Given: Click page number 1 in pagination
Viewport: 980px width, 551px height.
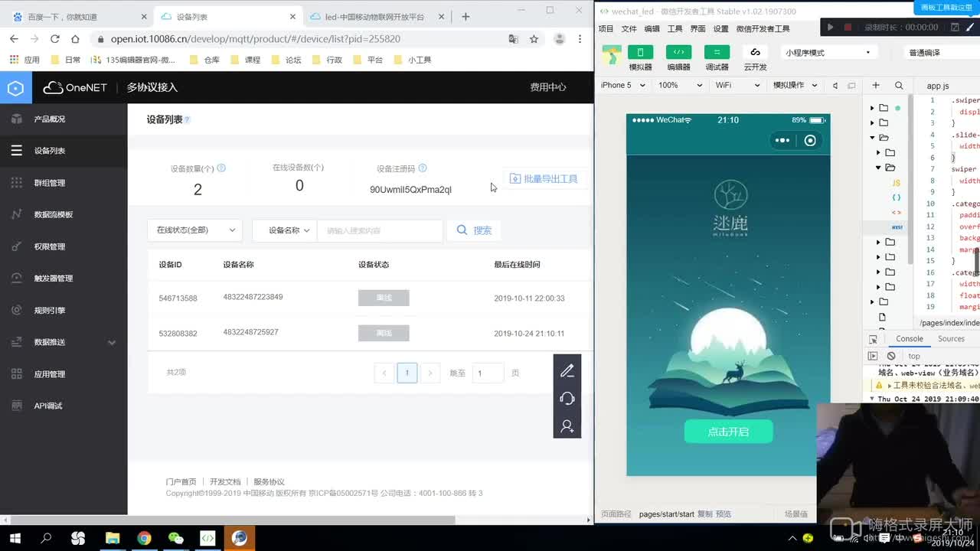Looking at the screenshot, I should click(407, 373).
